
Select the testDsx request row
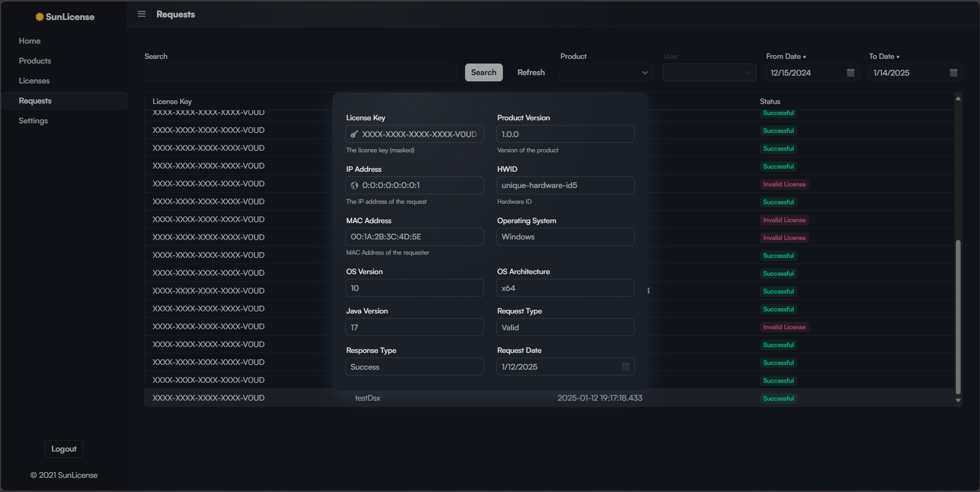[x=367, y=398]
